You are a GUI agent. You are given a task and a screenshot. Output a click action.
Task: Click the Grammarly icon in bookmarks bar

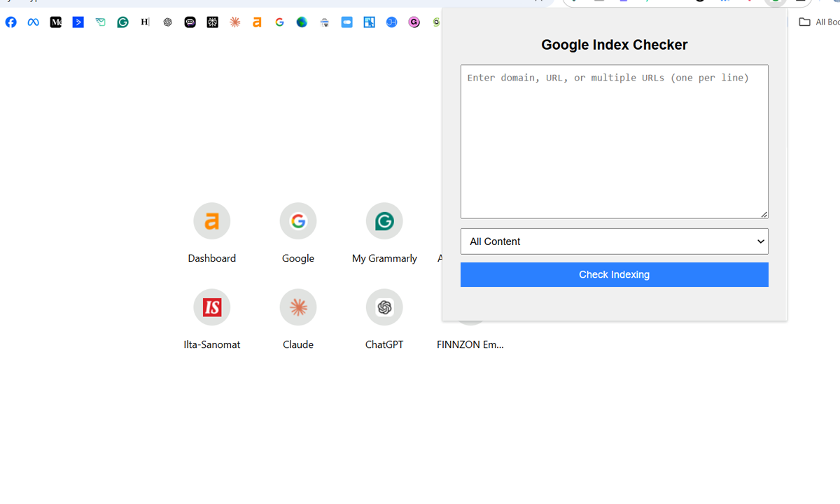coord(122,22)
